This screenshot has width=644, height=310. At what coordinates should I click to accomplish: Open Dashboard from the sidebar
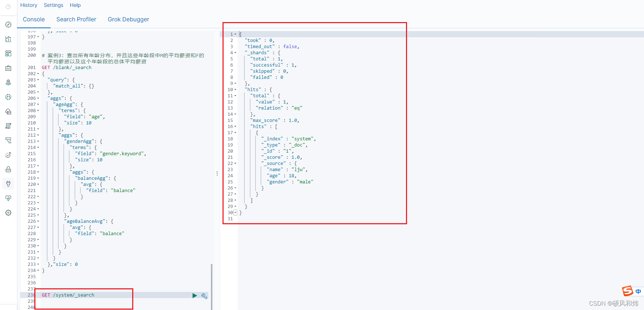click(8, 54)
